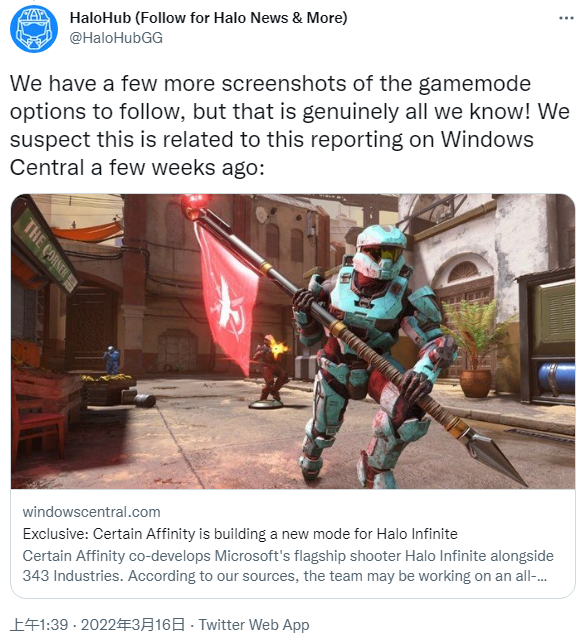Click the tweet body text

[289, 125]
